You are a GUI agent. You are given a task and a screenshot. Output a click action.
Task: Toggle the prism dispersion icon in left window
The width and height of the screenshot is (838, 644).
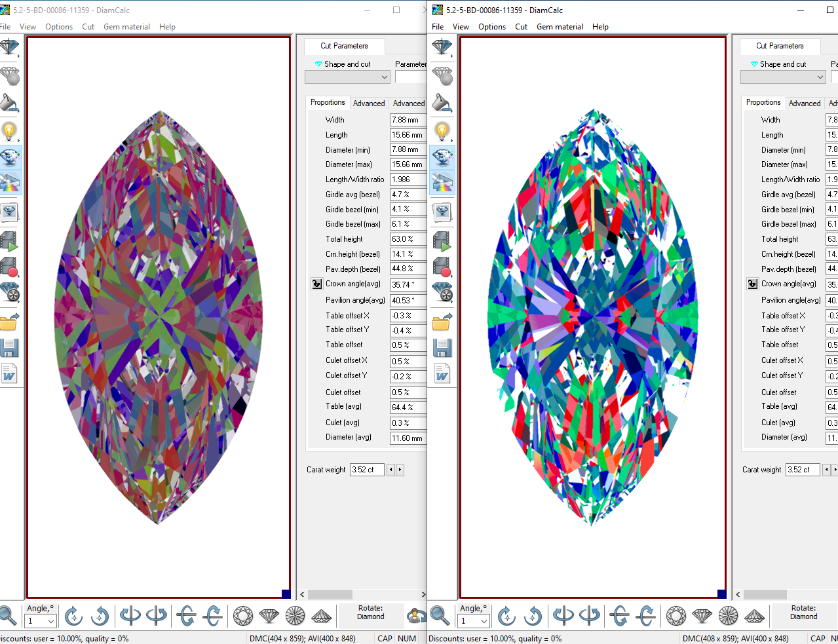[x=10, y=183]
